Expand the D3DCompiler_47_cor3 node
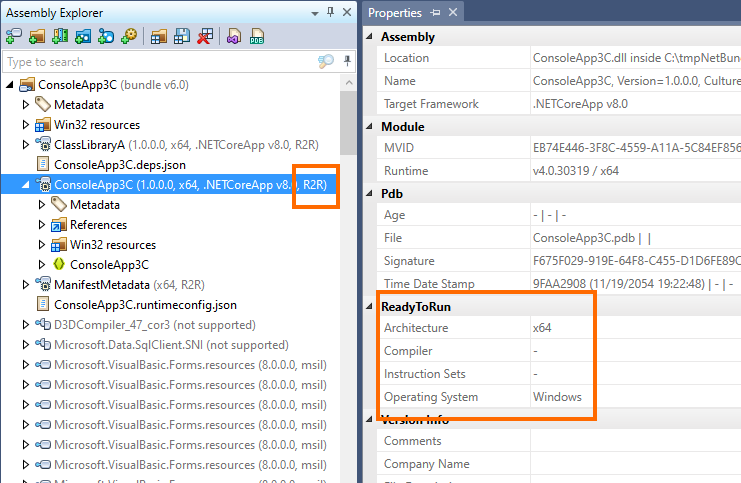 coord(26,325)
